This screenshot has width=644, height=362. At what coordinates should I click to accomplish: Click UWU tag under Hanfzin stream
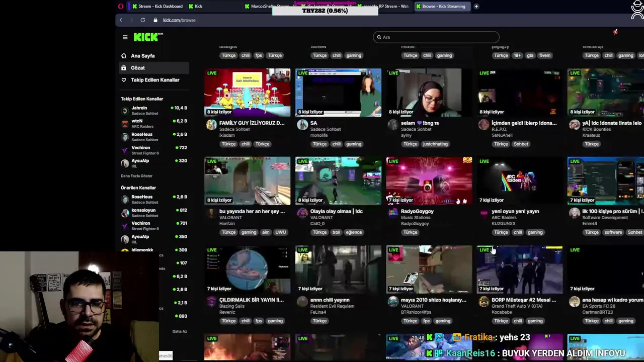point(280,232)
